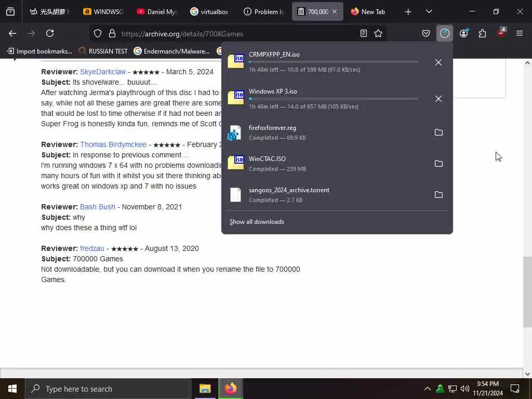Screen dimensions: 532x399
Task: Open the Windows Start menu
Action: pyautogui.click(x=12, y=389)
